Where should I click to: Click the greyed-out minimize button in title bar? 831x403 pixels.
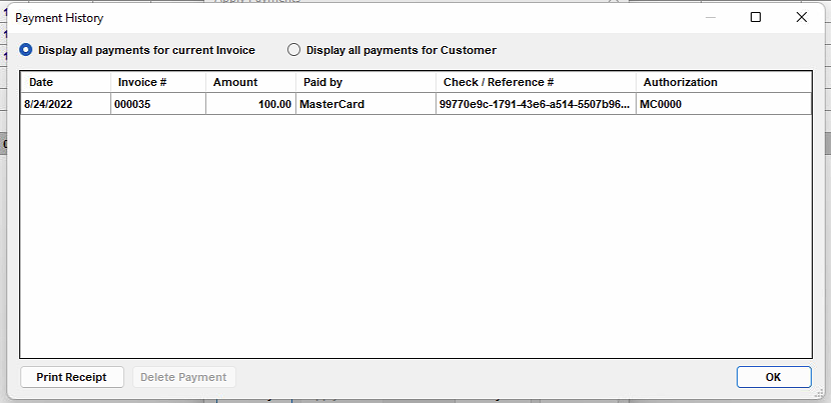coord(710,17)
